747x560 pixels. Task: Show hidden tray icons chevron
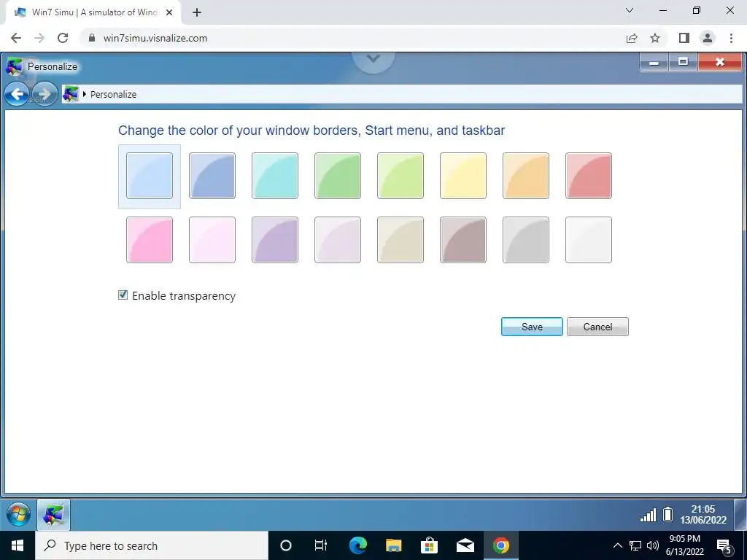point(617,545)
